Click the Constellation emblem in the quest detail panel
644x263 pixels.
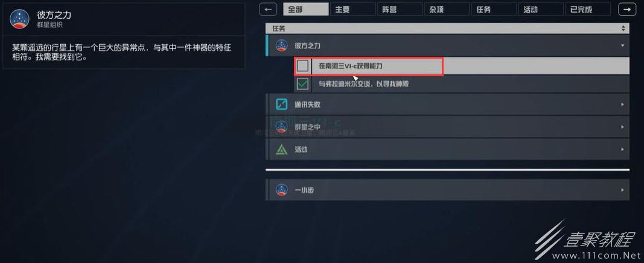pos(19,19)
